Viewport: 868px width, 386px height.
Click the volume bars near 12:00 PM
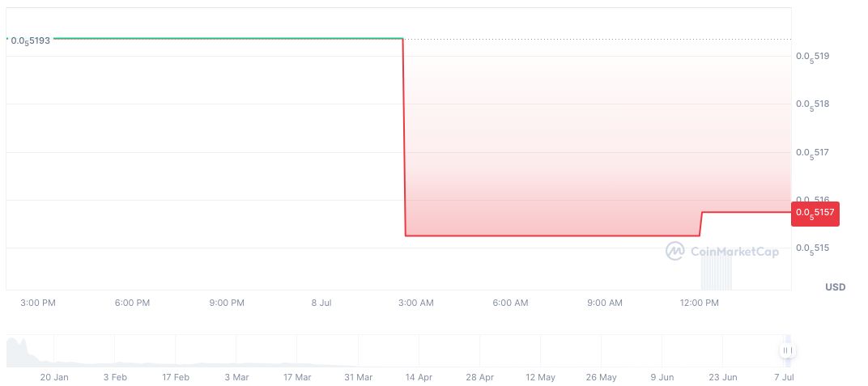pyautogui.click(x=716, y=274)
